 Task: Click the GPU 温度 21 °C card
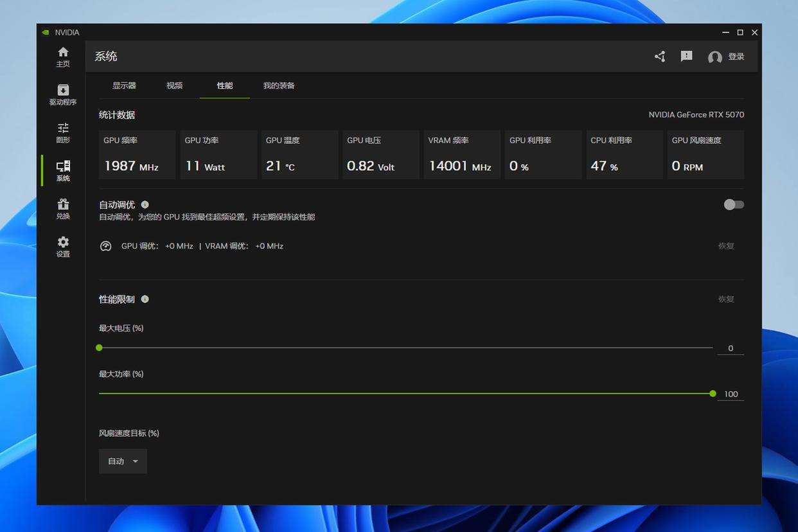(299, 155)
